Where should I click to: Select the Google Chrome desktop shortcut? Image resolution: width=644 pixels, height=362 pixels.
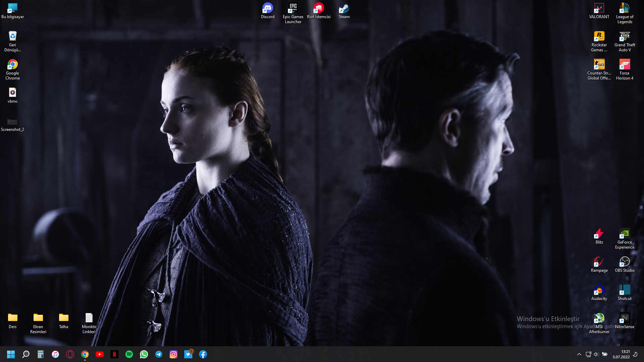point(13,69)
